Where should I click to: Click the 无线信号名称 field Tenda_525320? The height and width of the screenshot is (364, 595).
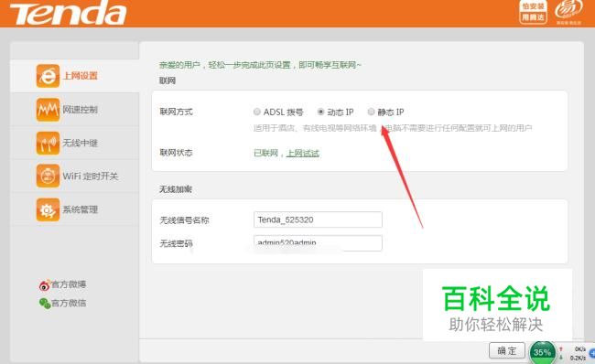click(x=318, y=219)
